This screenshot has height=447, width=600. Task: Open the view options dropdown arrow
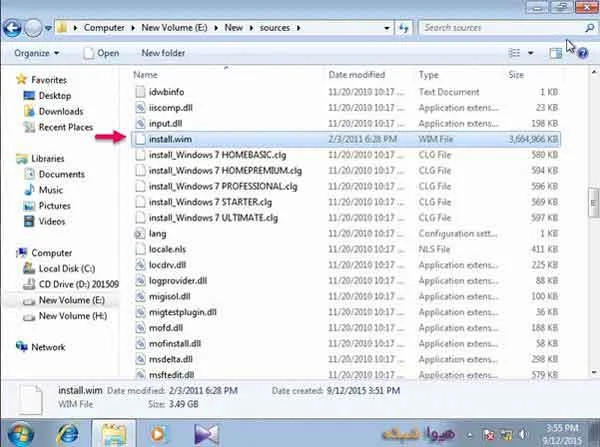(531, 53)
